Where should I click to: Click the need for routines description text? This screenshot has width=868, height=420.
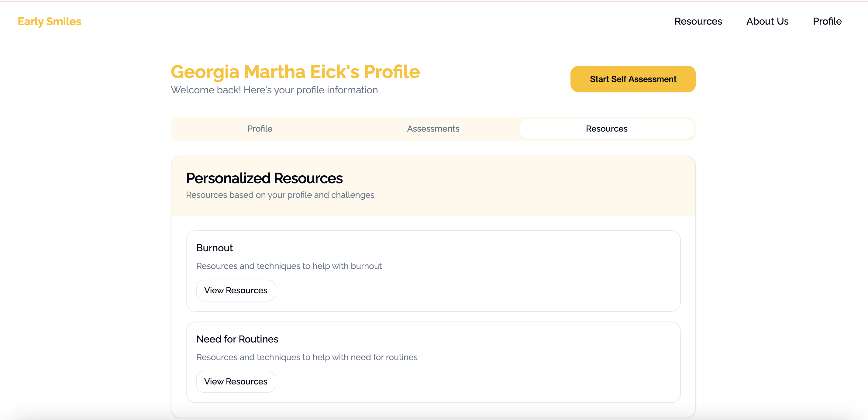coord(307,357)
